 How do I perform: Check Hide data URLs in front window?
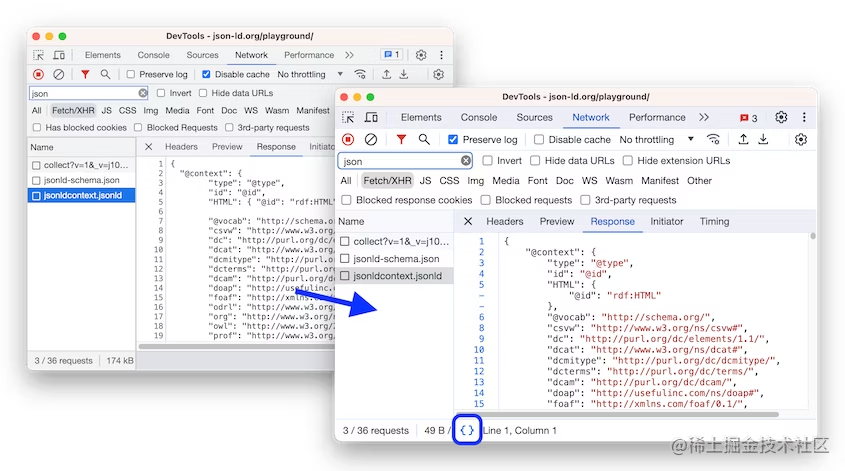click(x=535, y=161)
